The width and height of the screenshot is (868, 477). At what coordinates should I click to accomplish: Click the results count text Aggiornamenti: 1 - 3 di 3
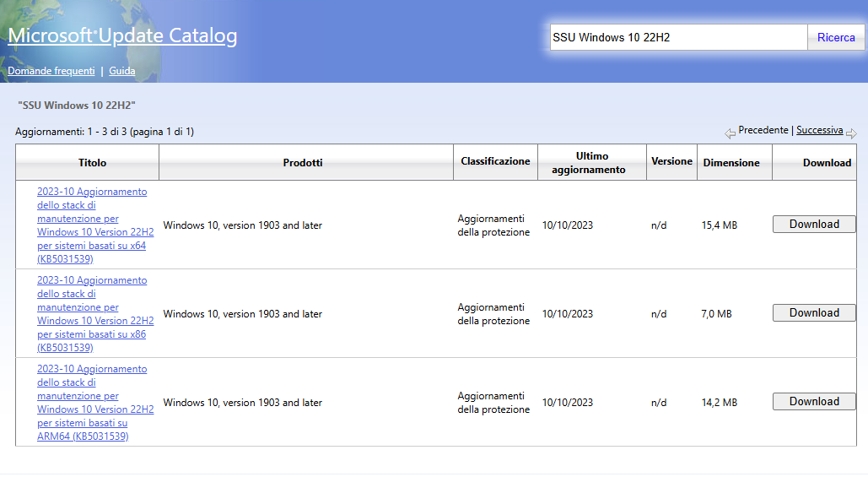[x=105, y=132]
